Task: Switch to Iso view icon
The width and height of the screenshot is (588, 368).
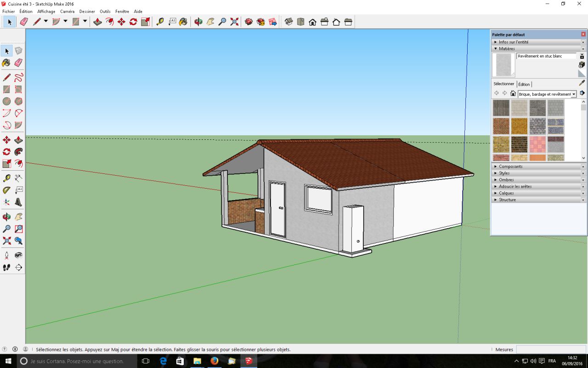Action: click(288, 22)
